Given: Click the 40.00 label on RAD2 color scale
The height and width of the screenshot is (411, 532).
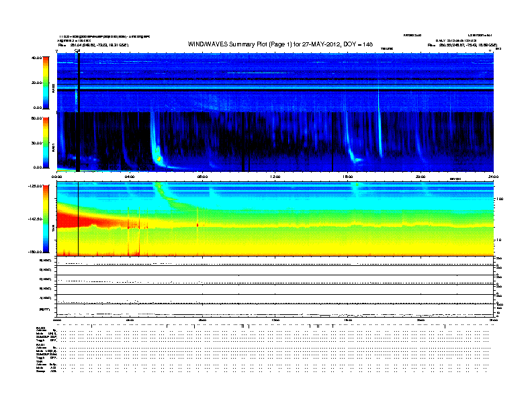Looking at the screenshot, I should (36, 58).
